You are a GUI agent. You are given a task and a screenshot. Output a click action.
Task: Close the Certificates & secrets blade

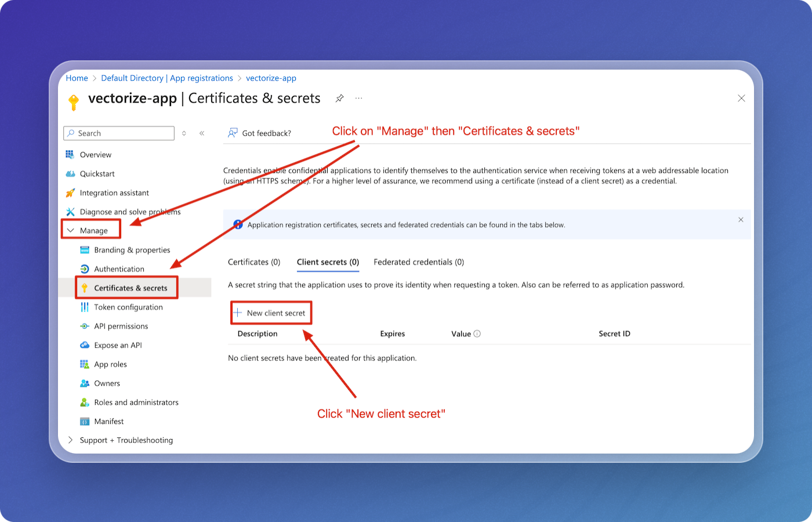pyautogui.click(x=741, y=99)
